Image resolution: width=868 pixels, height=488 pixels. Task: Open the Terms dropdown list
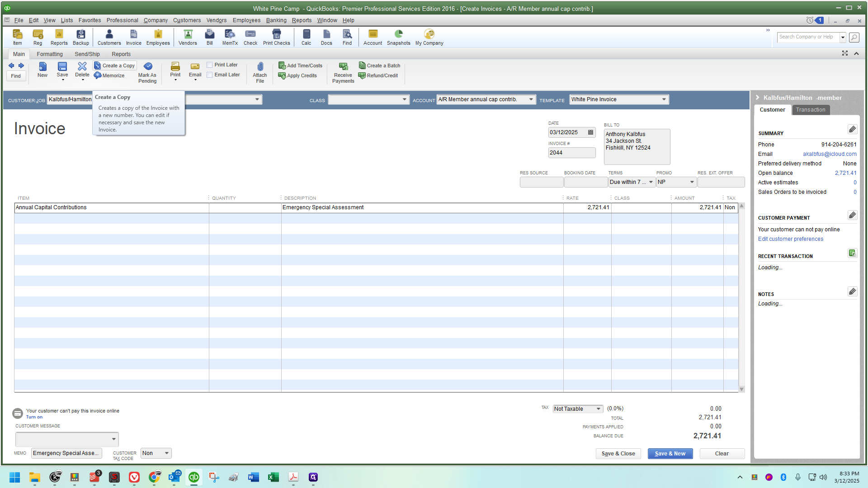tap(651, 182)
